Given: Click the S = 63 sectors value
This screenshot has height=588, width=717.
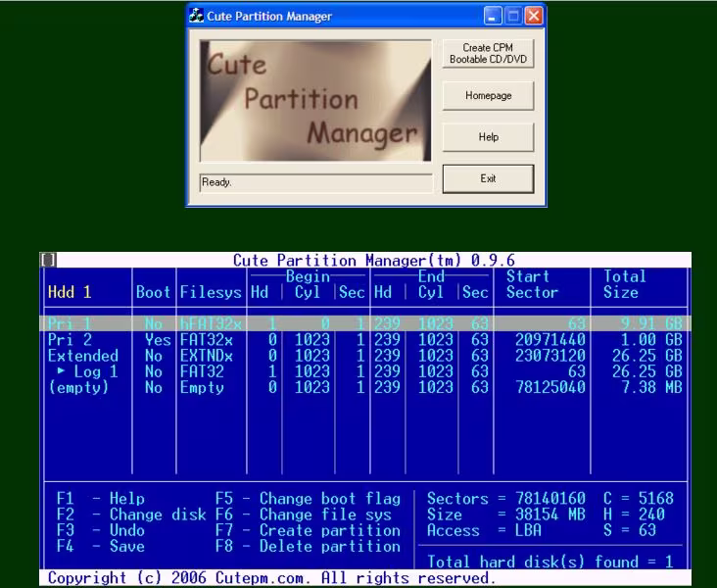Looking at the screenshot, I should [629, 530].
